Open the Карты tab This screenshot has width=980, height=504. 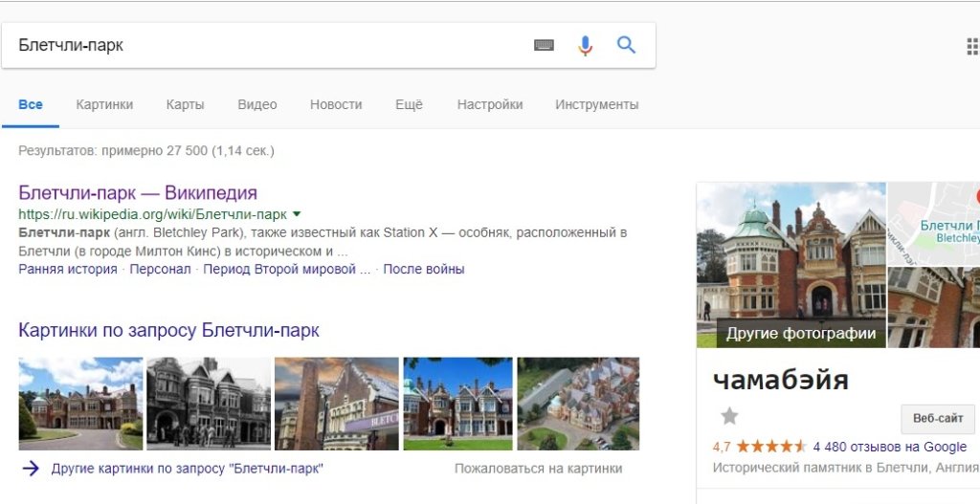point(185,104)
